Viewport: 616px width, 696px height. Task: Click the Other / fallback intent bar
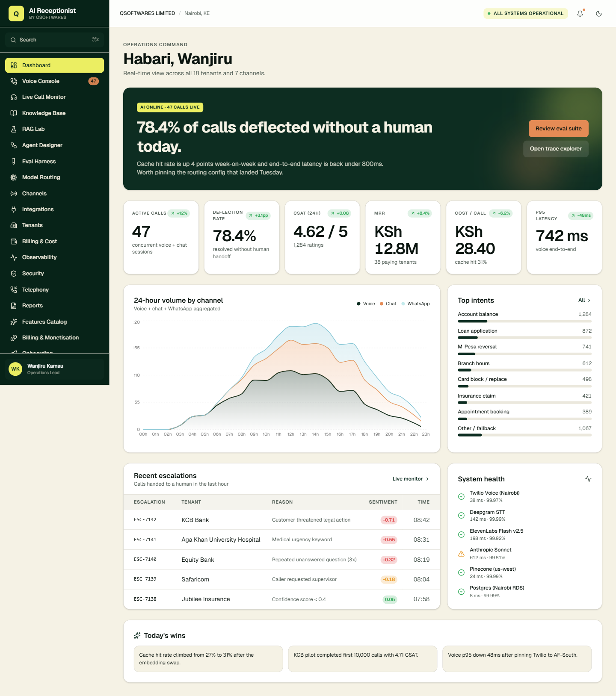pos(524,435)
